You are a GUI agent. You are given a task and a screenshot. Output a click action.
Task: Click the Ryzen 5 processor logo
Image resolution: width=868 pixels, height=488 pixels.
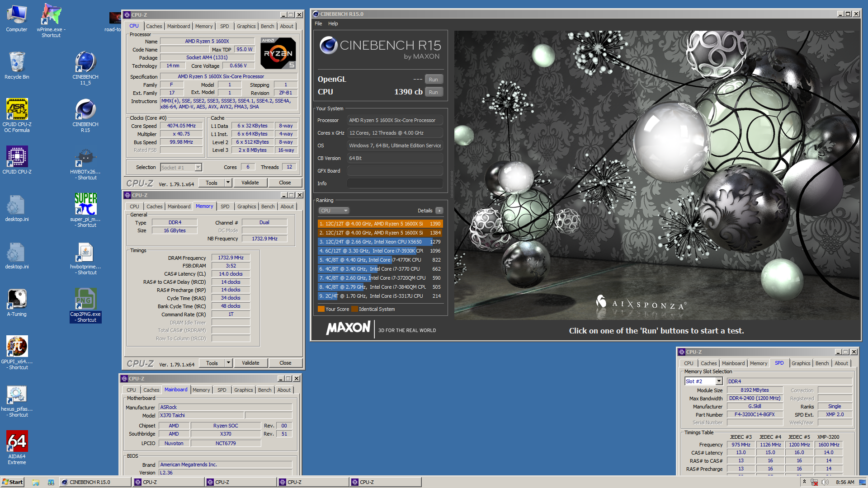[278, 53]
